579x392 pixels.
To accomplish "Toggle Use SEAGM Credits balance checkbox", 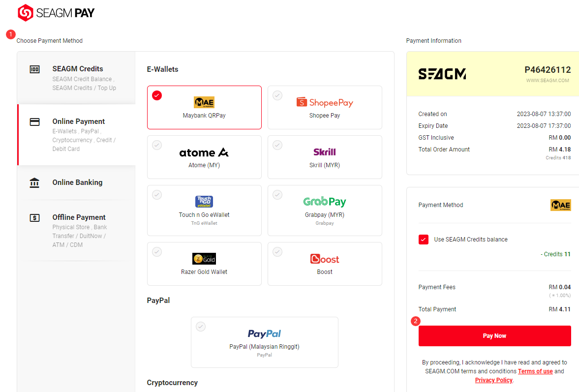I will click(424, 240).
